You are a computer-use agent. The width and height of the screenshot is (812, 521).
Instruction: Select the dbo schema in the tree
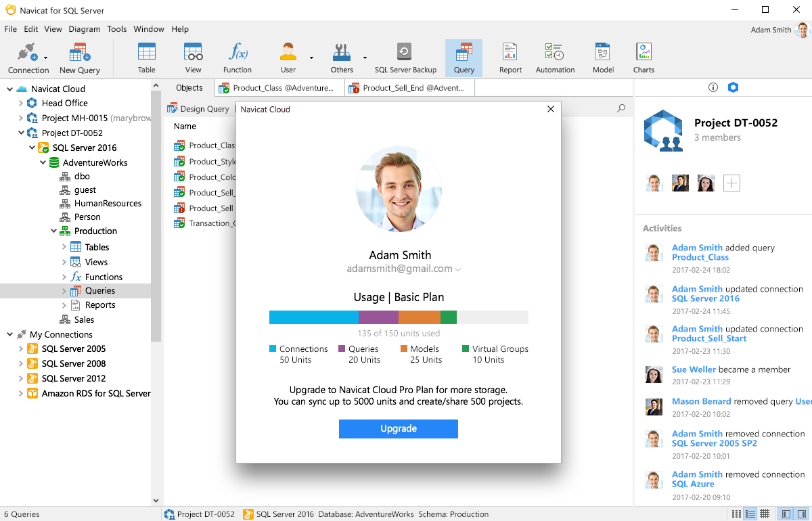(82, 176)
